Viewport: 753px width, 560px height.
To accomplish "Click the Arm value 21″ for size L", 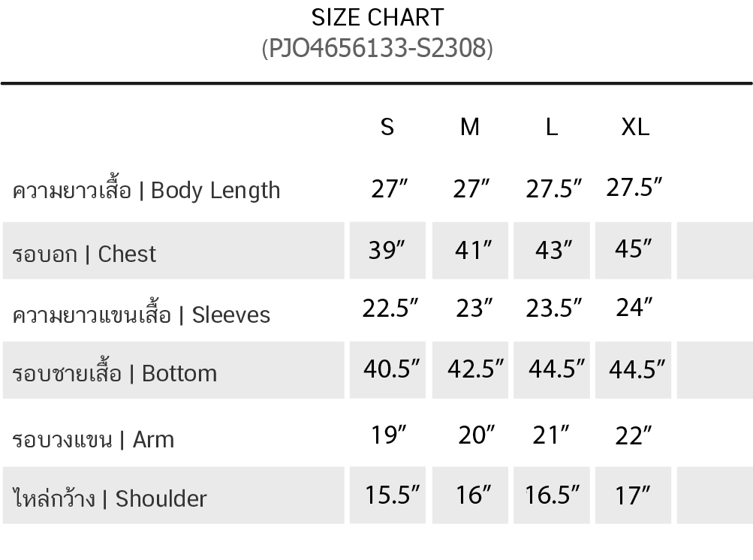I will coord(551,435).
